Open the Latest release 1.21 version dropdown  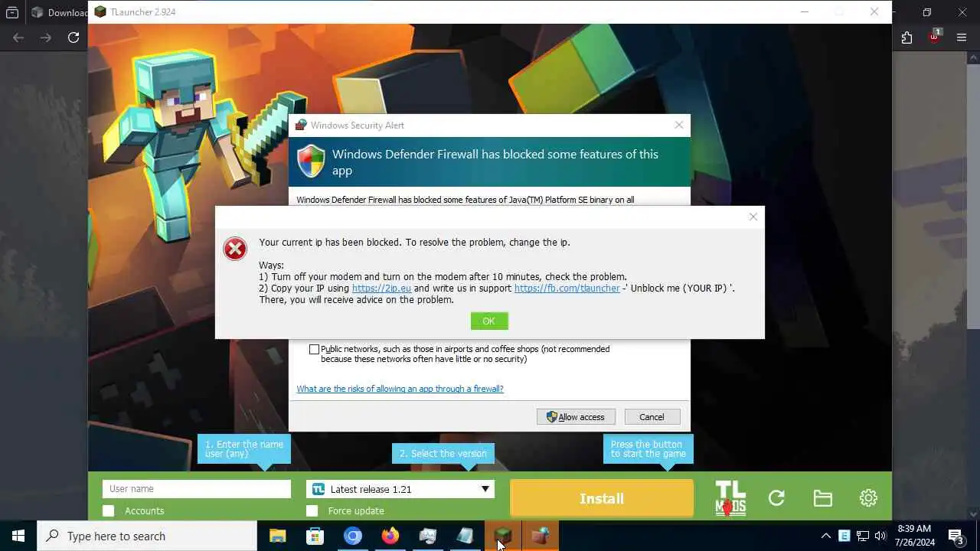[x=400, y=489]
